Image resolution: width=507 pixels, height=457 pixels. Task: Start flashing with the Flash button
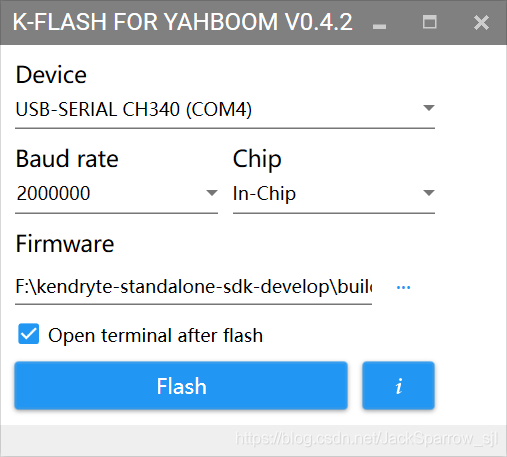(181, 386)
